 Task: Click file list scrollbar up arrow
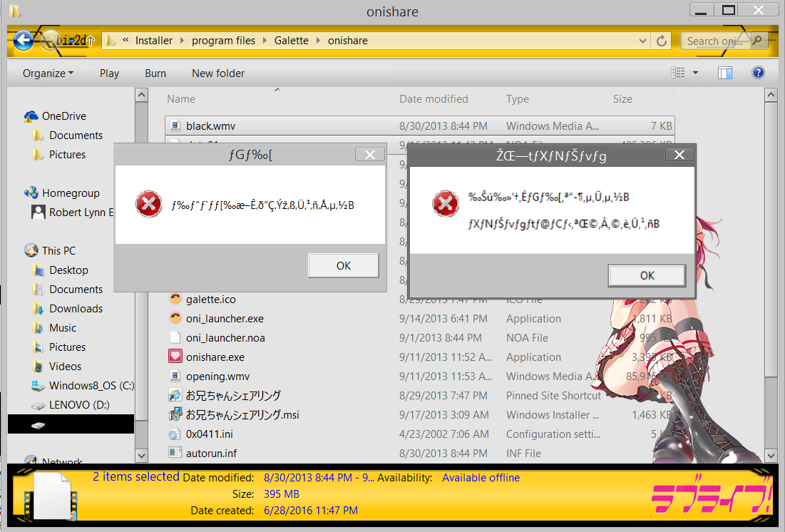pos(771,94)
